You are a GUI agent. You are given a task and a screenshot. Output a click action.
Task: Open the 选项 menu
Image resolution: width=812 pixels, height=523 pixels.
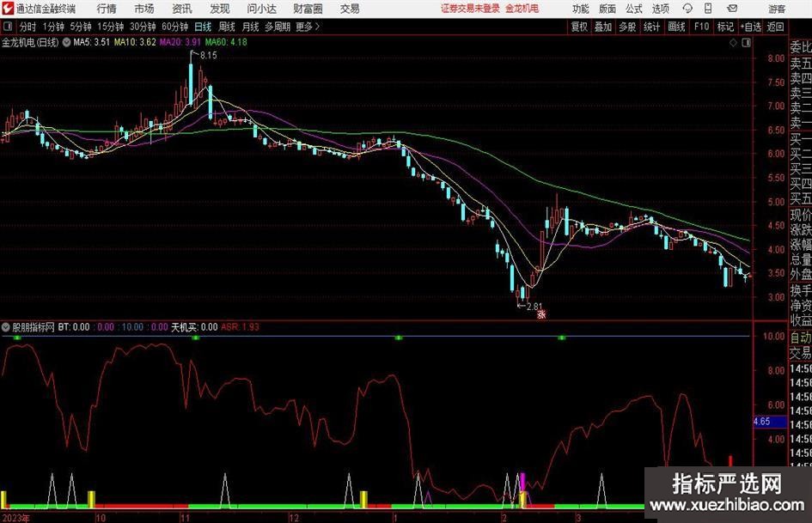[660, 9]
